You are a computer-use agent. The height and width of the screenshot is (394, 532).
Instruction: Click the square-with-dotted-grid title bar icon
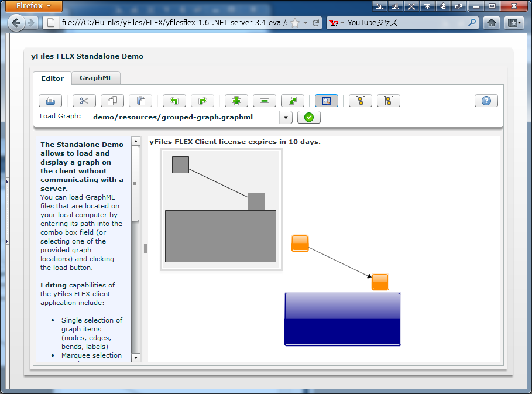[458, 6]
